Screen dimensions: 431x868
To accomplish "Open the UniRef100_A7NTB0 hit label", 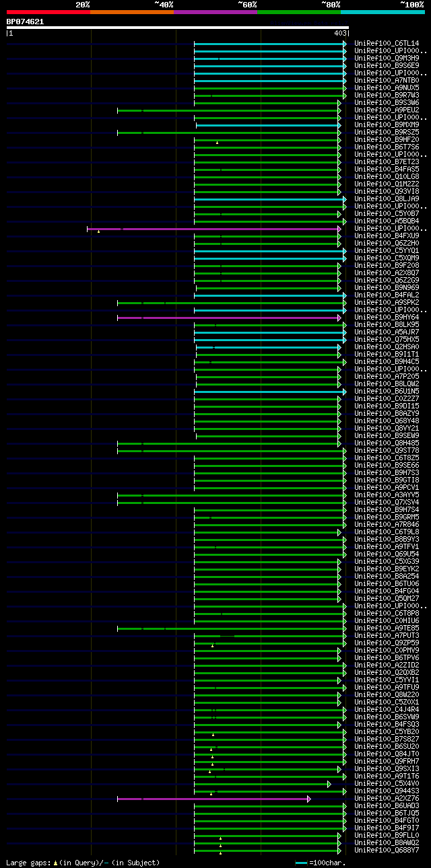I will coord(387,81).
